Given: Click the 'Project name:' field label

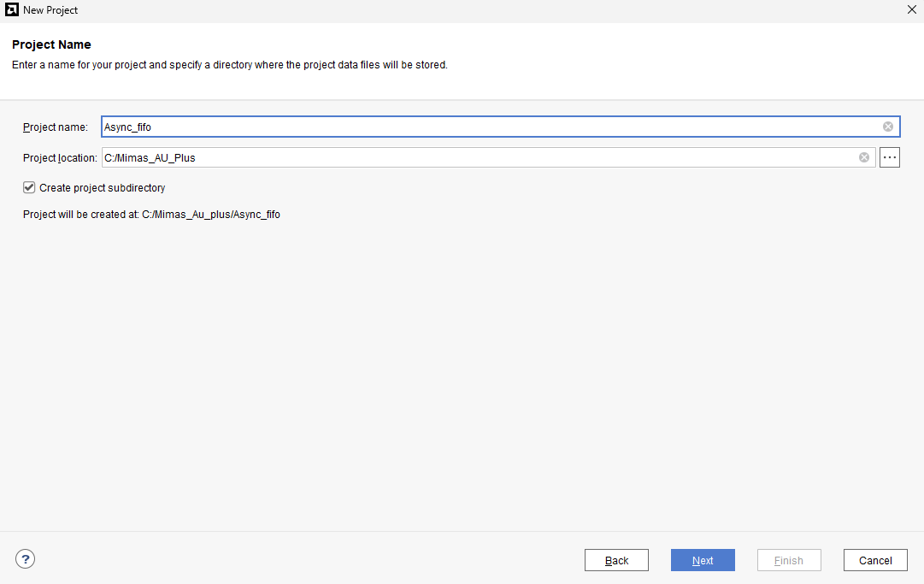Looking at the screenshot, I should (56, 127).
